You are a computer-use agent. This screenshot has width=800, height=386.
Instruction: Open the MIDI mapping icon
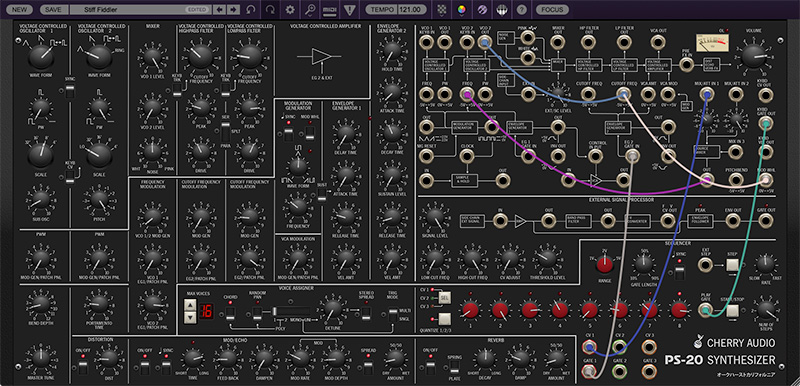tap(329, 9)
